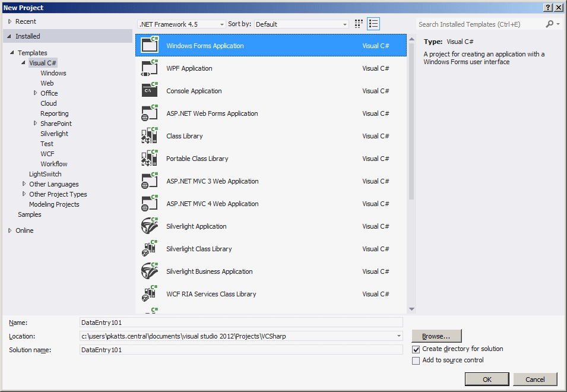Open the search options dropdown arrow

558,24
